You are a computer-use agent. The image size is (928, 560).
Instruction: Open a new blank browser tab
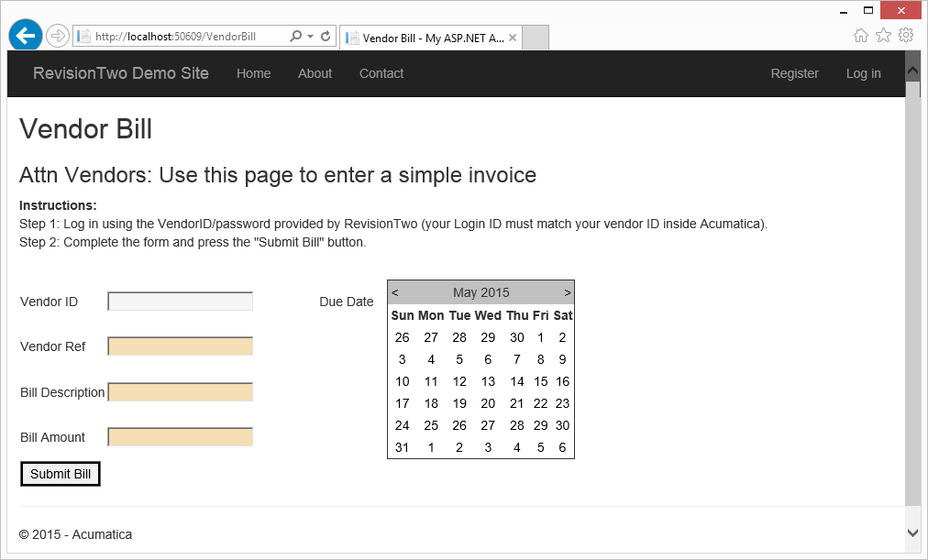point(536,38)
